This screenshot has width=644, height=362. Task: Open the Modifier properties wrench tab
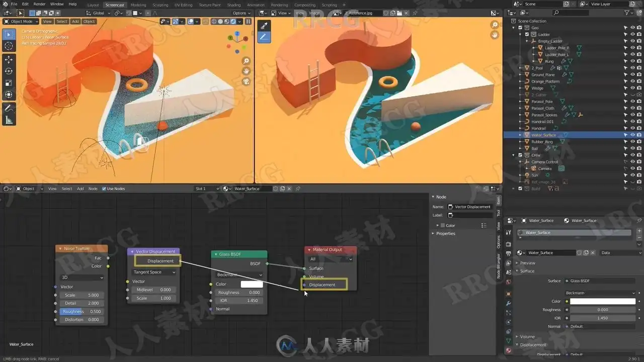[509, 304]
